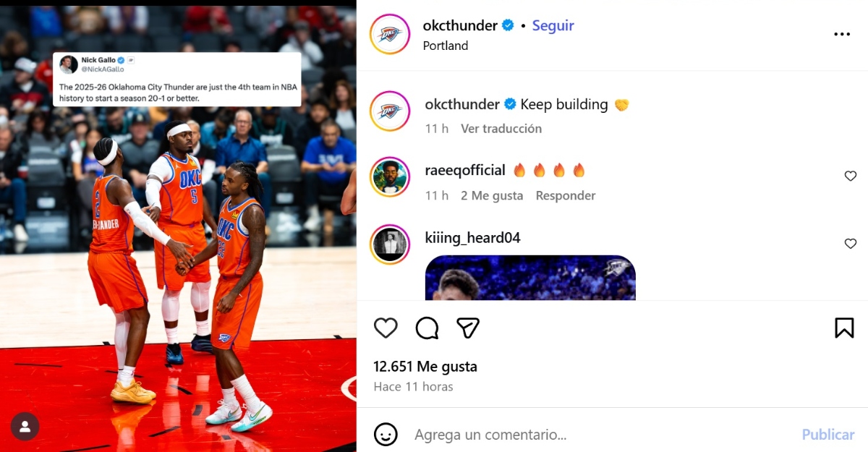Open the 12.651 Me gusta likes list
The height and width of the screenshot is (452, 868).
(425, 367)
